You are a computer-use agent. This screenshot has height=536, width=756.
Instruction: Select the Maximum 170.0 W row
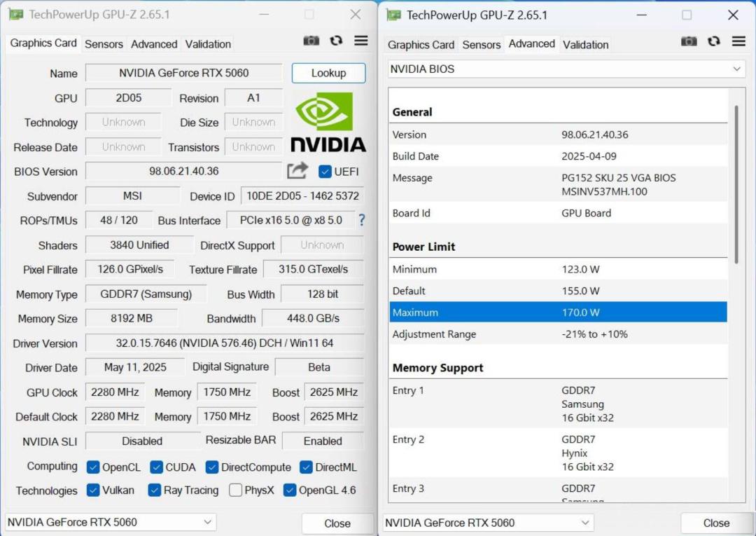pyautogui.click(x=558, y=312)
